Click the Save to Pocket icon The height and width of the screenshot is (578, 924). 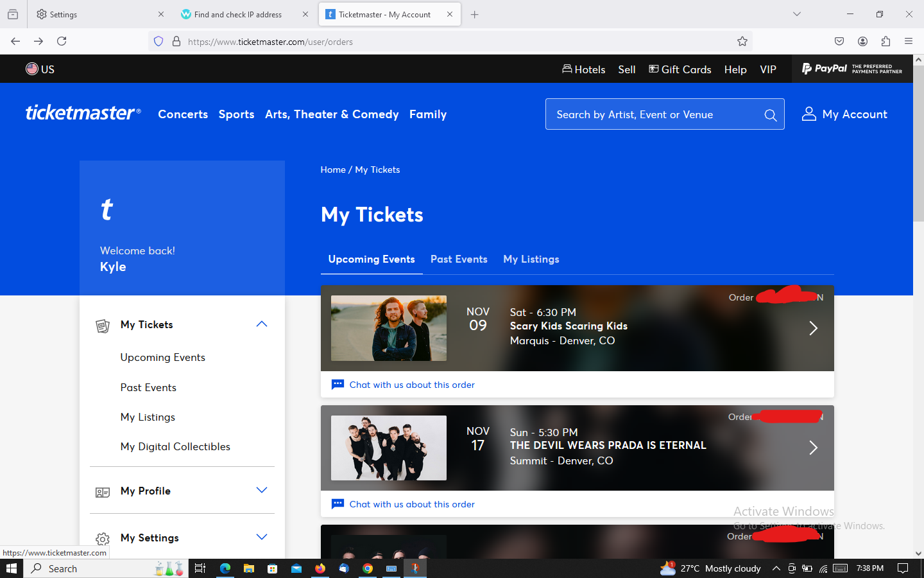(839, 41)
